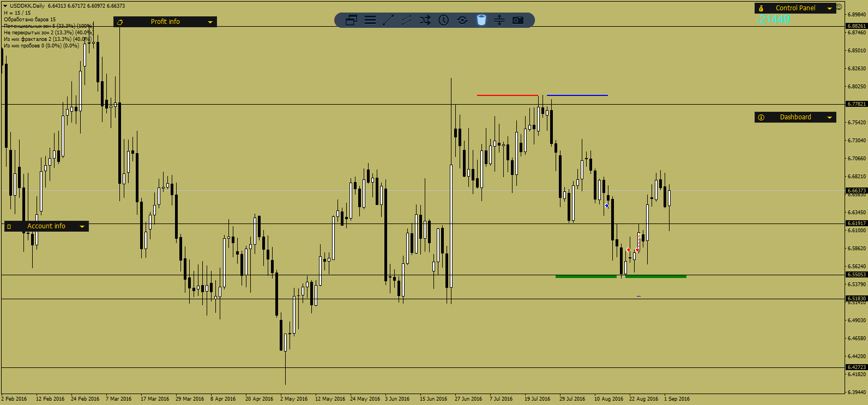Screen dimensions: 868x405
Task: Click the 6.55053 price level label
Action: tap(856, 275)
